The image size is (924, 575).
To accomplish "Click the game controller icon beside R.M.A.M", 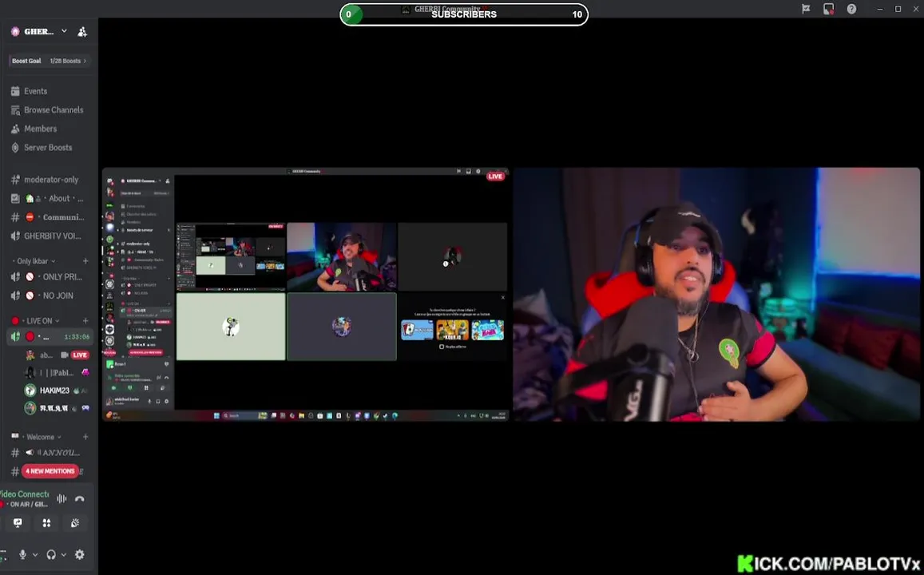I will (85, 408).
